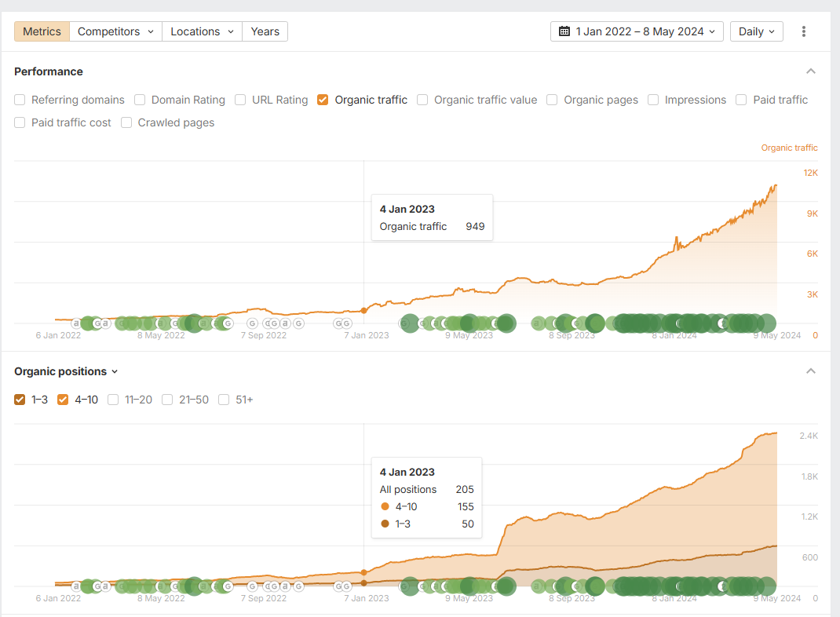Enable the 21–50 positions checkbox
The width and height of the screenshot is (840, 617).
(167, 400)
